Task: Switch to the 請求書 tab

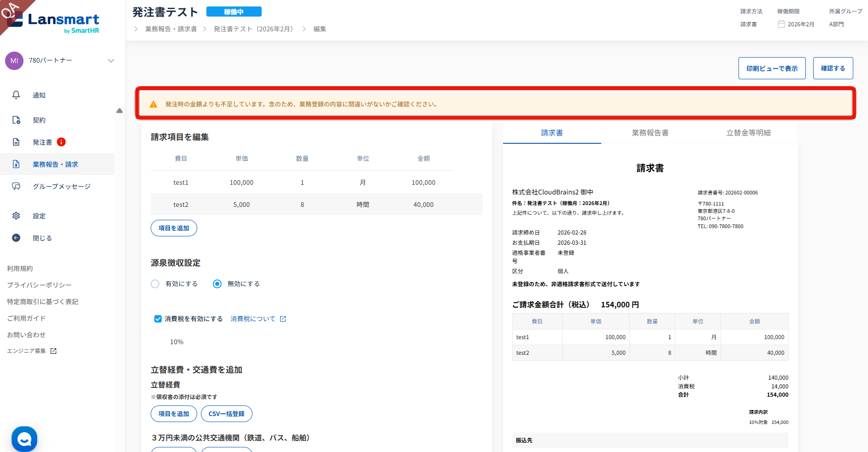Action: [552, 133]
